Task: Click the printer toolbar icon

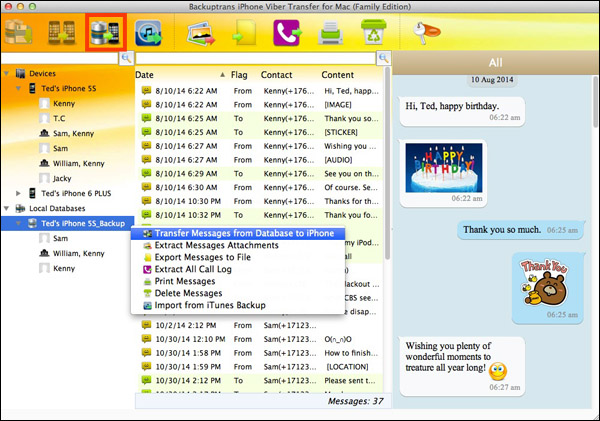Action: click(x=330, y=33)
